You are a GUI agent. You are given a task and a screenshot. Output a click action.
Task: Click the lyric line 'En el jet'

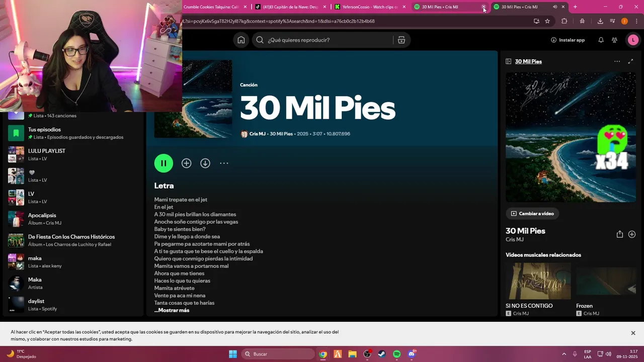pyautogui.click(x=164, y=207)
